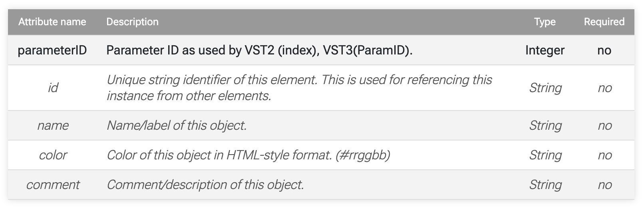Click the Type column header

pos(545,22)
